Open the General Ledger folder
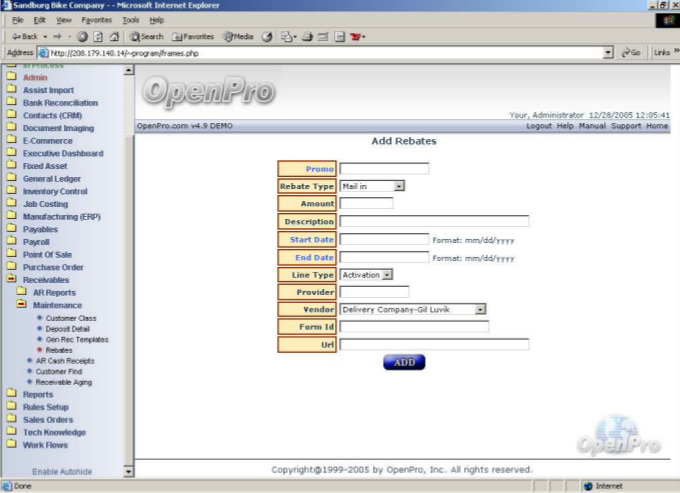The height and width of the screenshot is (493, 680). (51, 179)
